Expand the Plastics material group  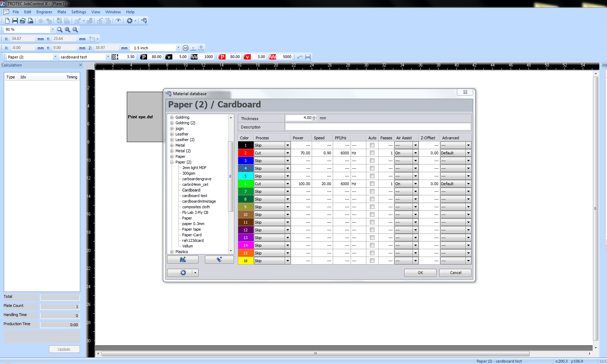[x=172, y=252]
